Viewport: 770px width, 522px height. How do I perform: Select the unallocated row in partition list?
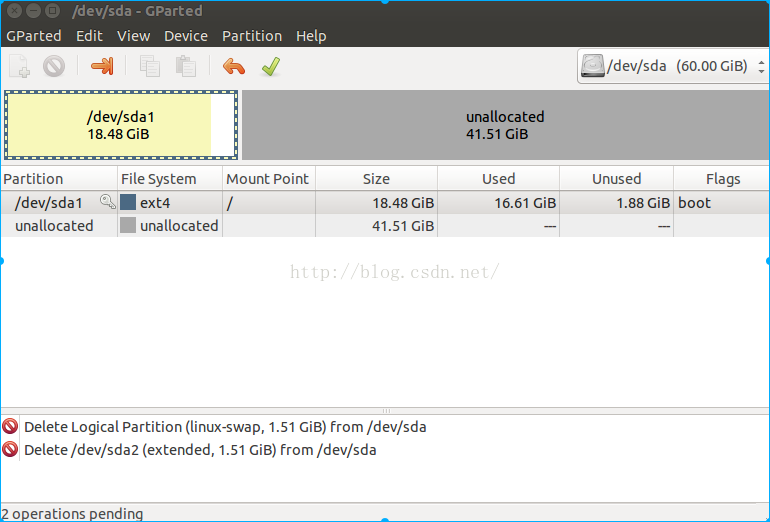point(385,225)
